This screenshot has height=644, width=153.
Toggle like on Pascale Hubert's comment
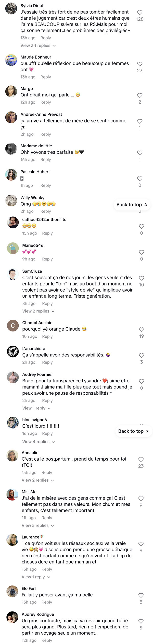140,179
